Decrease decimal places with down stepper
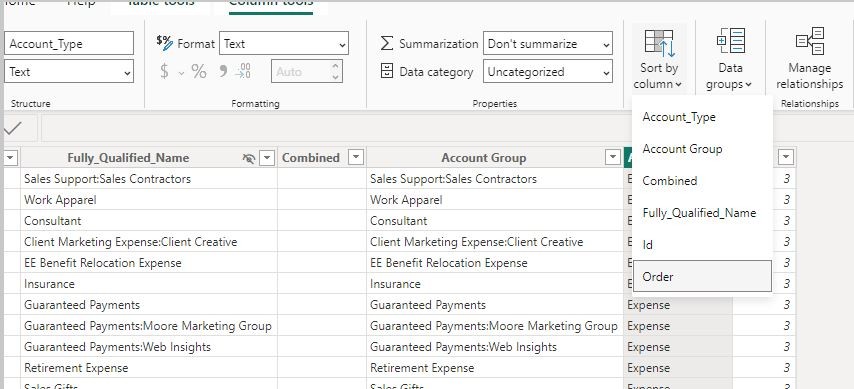The height and width of the screenshot is (389, 854). click(336, 77)
